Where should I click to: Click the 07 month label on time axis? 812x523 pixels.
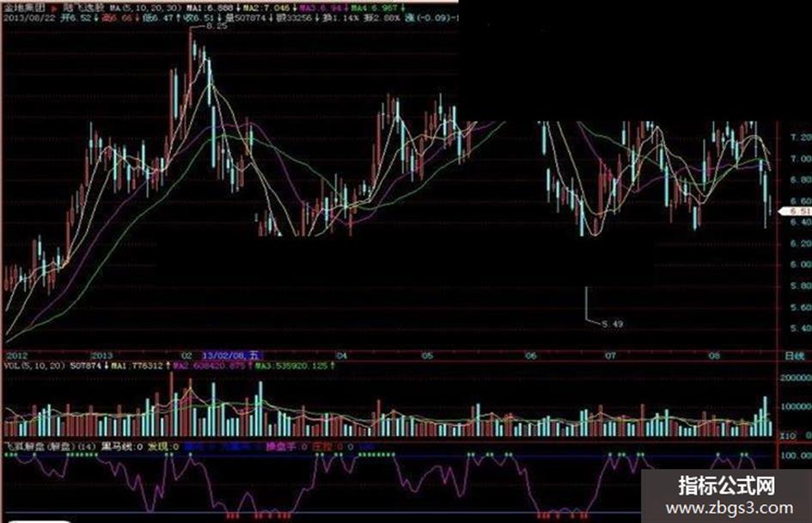point(611,356)
